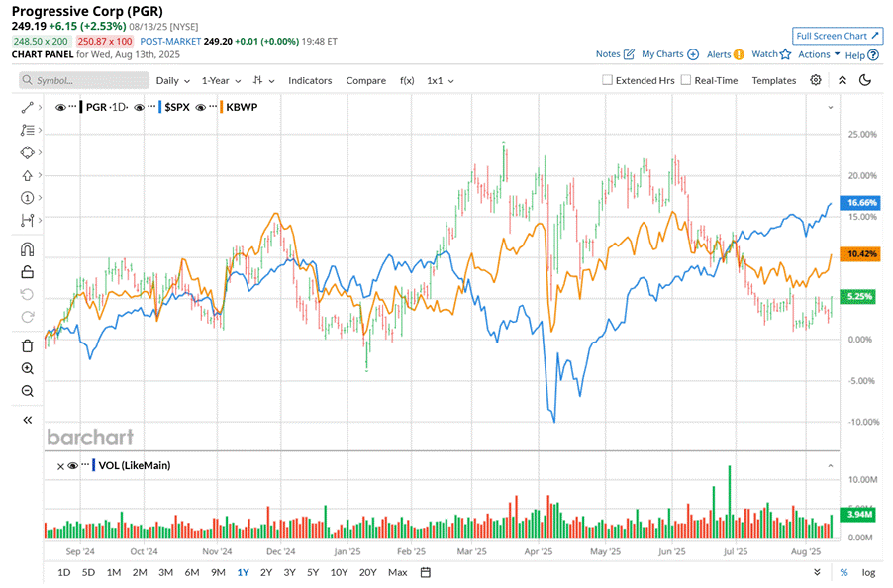Select the 5Y time range
The width and height of the screenshot is (893, 588).
pos(313,572)
